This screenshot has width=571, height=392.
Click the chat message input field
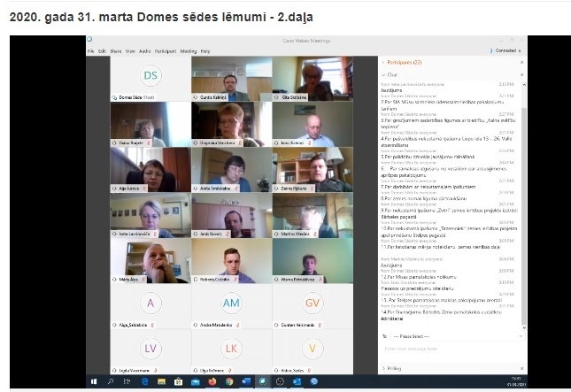click(452, 349)
